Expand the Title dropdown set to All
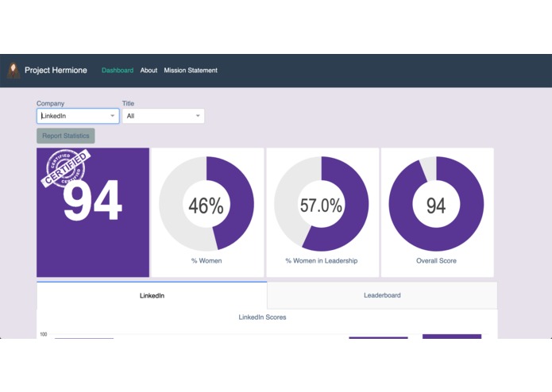 click(163, 116)
